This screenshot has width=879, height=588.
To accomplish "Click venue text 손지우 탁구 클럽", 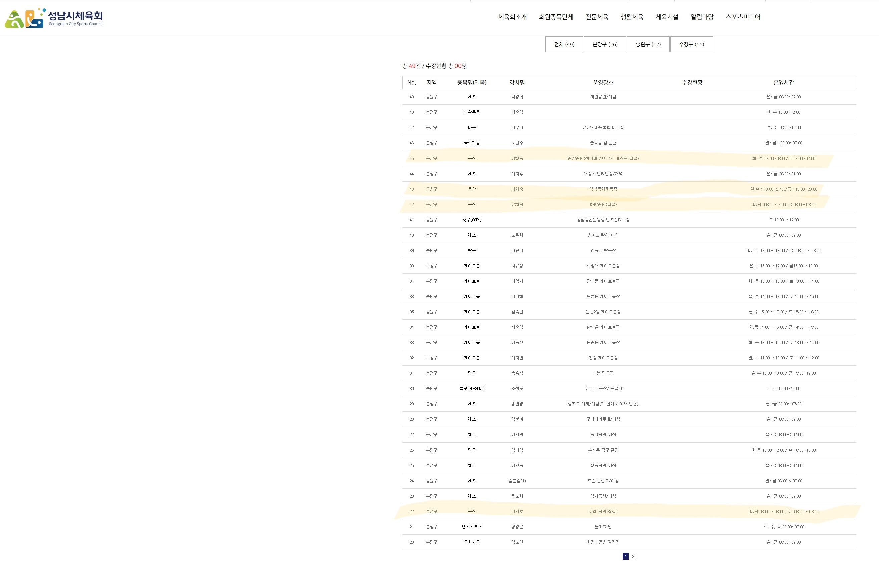I will (603, 451).
